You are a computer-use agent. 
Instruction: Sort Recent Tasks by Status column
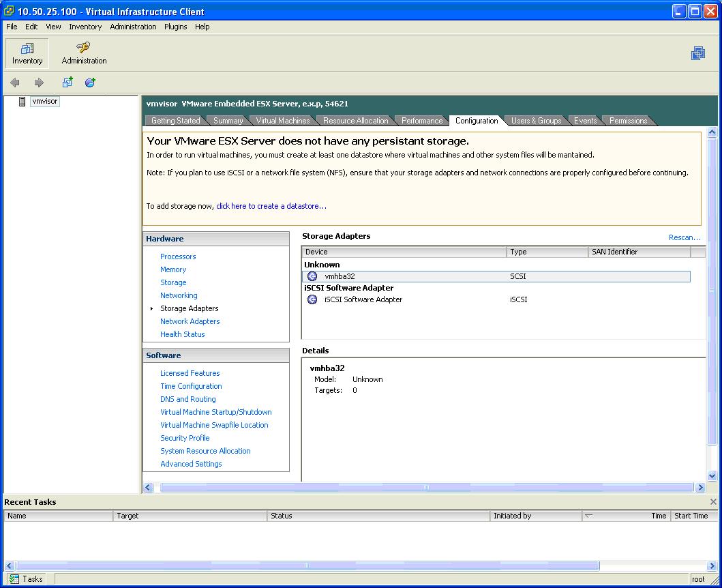click(x=378, y=516)
